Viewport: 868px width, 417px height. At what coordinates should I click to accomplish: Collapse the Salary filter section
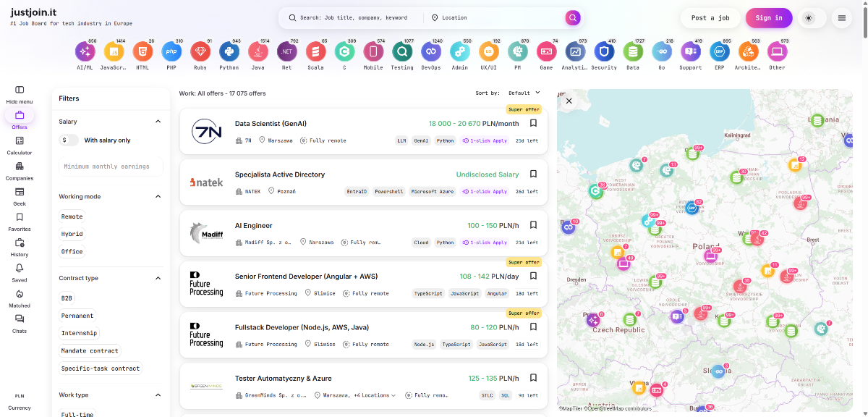coord(158,122)
